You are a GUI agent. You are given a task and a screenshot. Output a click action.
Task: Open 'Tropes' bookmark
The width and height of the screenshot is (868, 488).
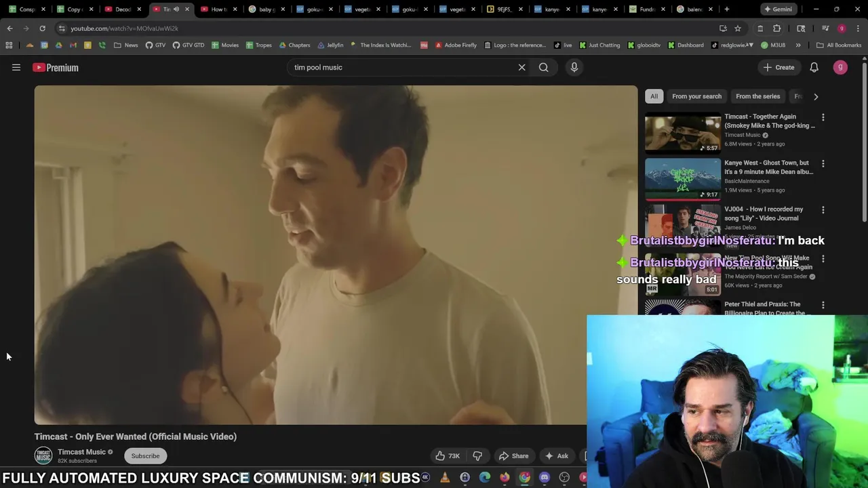coord(258,45)
